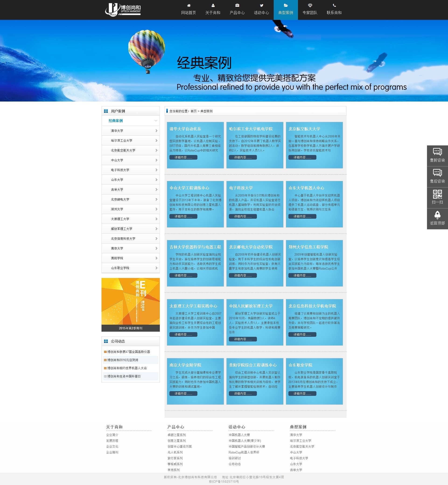The image size is (448, 485).
Task: Click 无人机系列 footer link
Action: click(x=175, y=453)
